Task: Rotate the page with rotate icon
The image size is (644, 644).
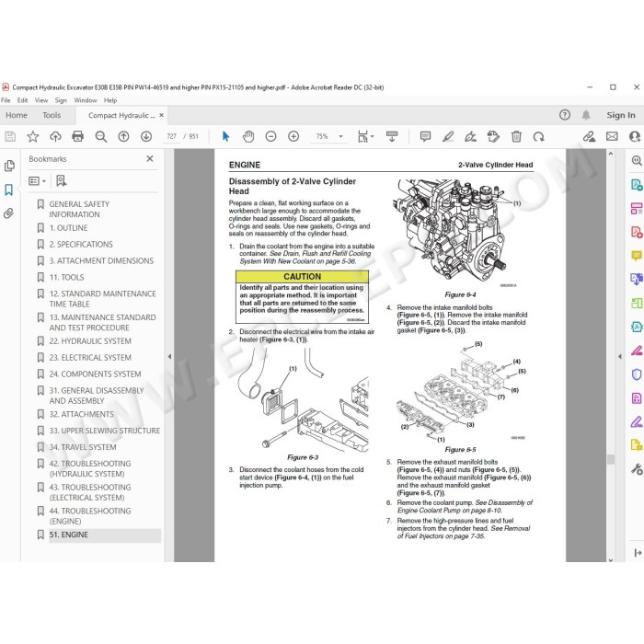Action: pyautogui.click(x=539, y=136)
